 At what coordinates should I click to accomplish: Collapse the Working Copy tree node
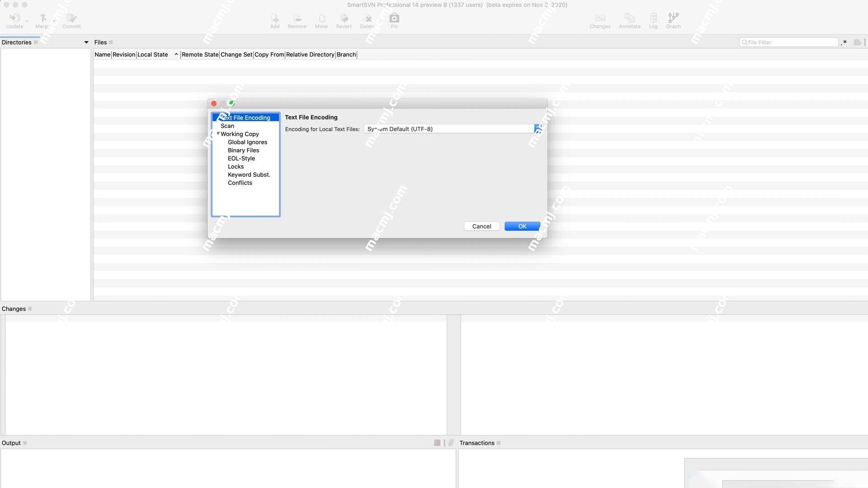click(x=218, y=134)
